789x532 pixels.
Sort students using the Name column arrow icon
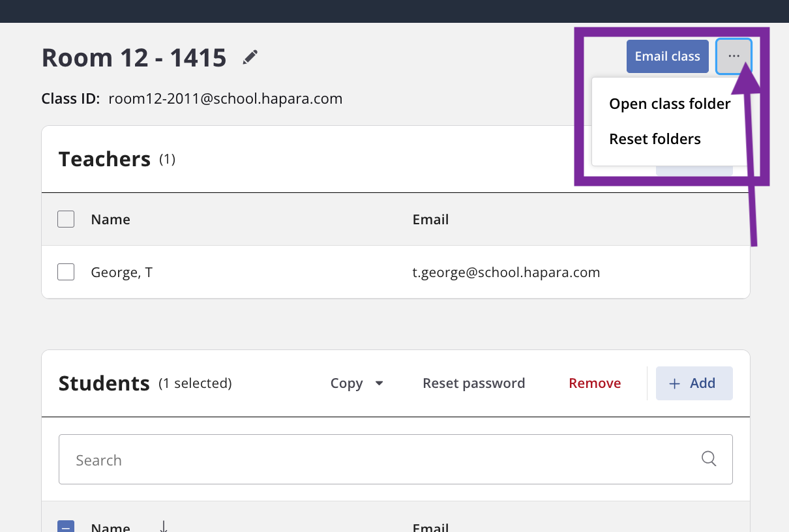[163, 527]
